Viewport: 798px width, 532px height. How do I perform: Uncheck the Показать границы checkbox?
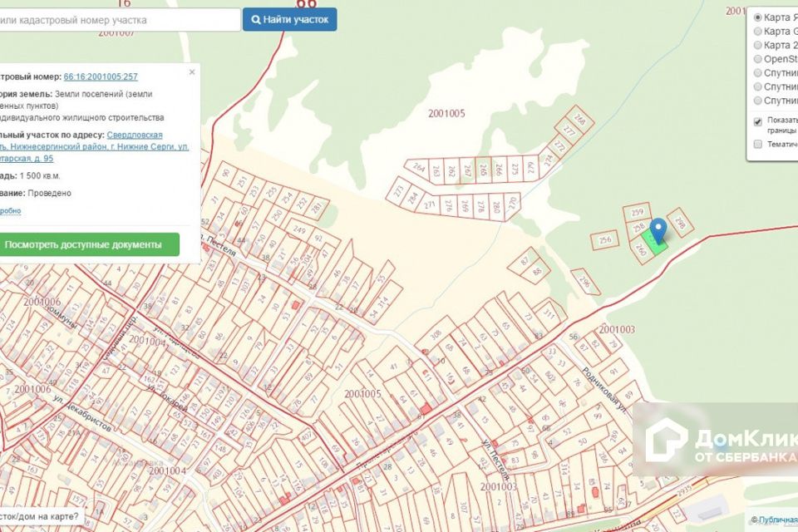tap(757, 121)
